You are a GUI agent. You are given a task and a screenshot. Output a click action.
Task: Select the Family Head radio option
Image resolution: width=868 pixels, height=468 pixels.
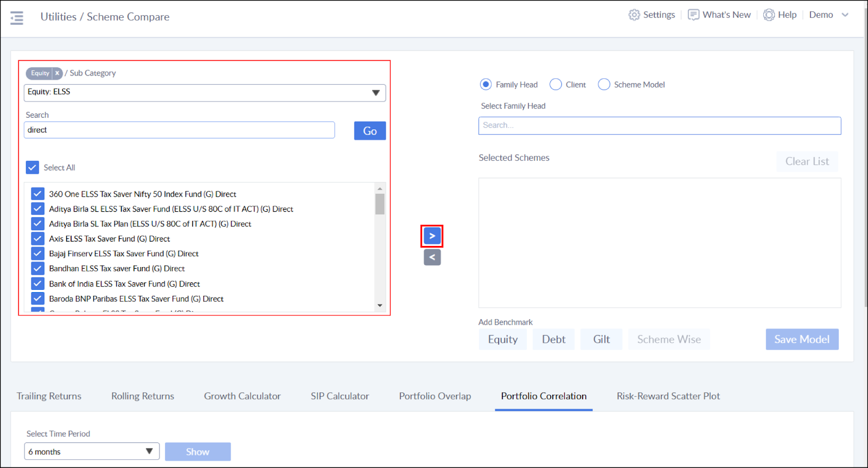[486, 84]
